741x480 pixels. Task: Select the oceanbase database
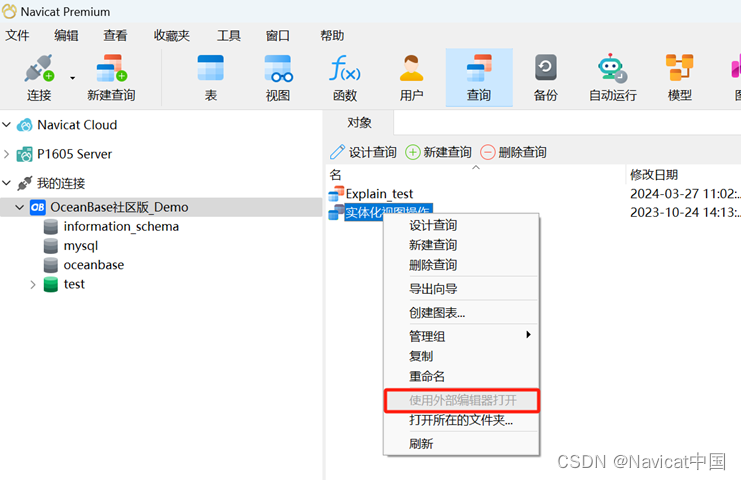click(x=94, y=265)
